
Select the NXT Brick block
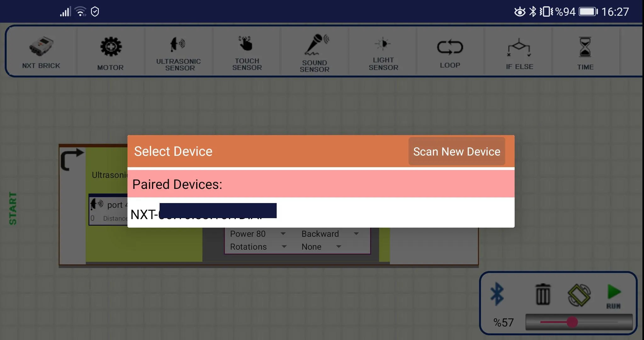(41, 51)
